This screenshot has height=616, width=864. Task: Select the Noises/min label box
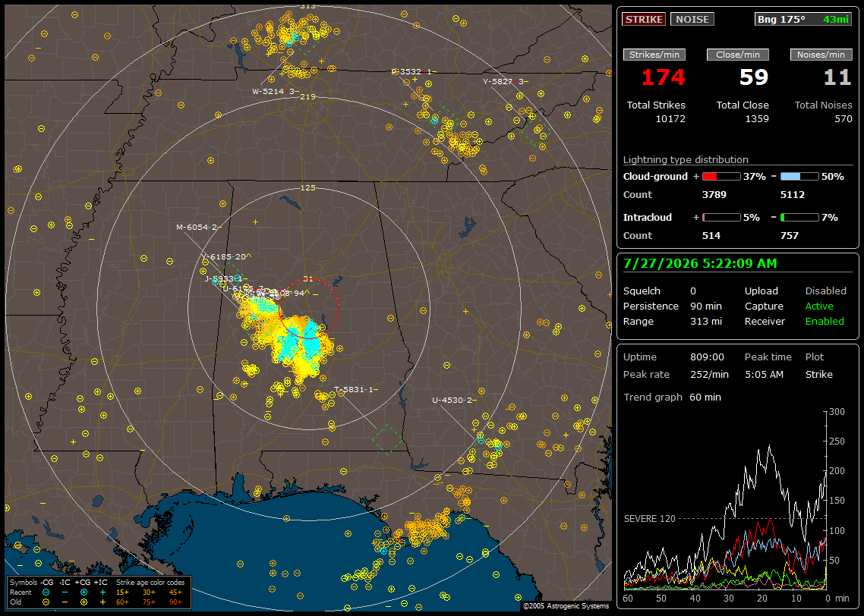(x=821, y=55)
